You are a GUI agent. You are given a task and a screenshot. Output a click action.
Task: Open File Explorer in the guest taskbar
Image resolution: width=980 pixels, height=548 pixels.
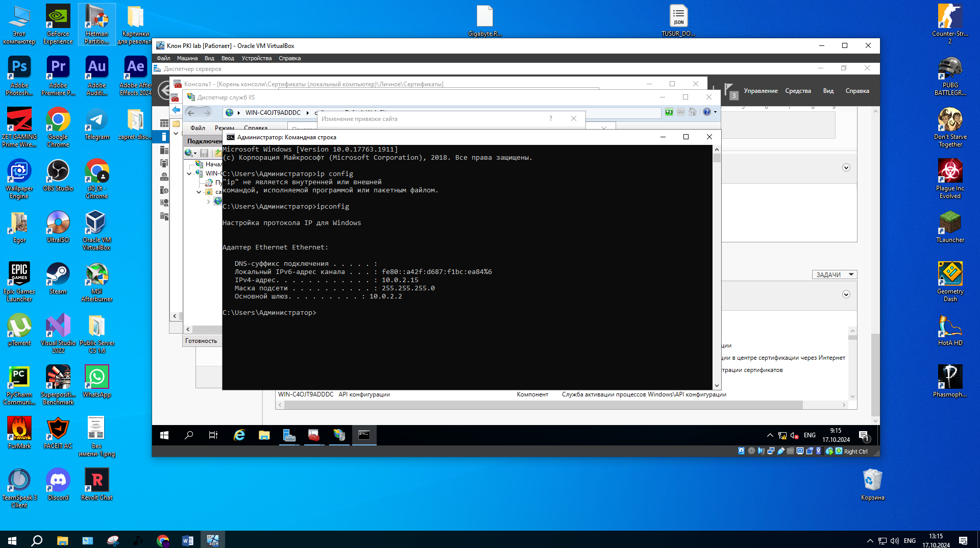click(264, 435)
